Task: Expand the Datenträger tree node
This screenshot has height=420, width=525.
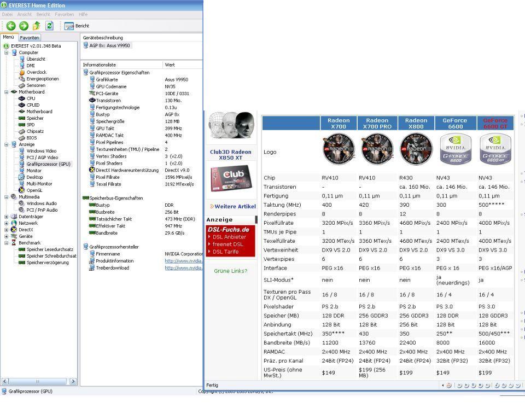Action: point(7,217)
